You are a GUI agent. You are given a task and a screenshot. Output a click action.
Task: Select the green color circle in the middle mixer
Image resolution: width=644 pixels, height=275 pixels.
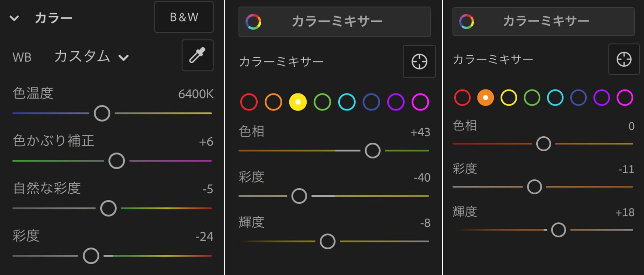[322, 102]
